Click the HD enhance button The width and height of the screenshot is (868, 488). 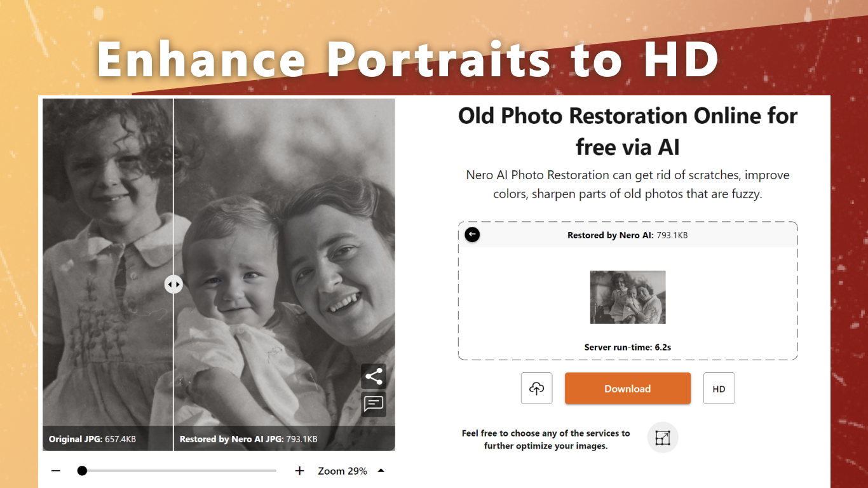pos(719,388)
